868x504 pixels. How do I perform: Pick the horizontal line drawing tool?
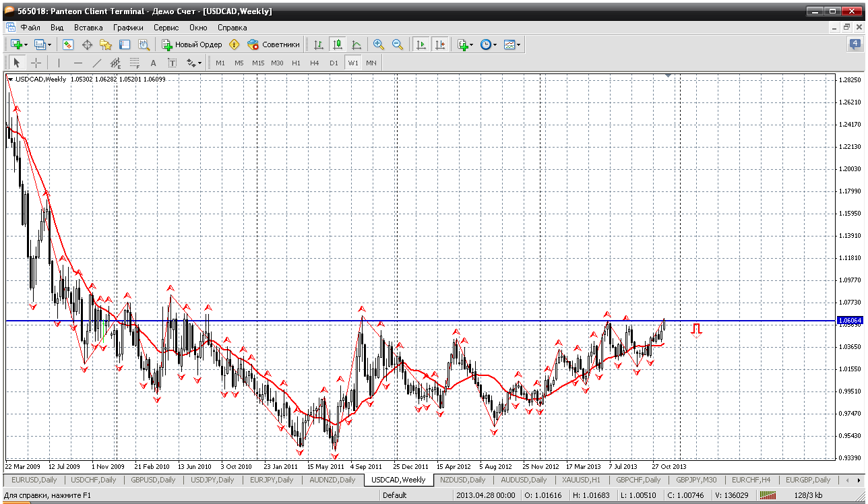pyautogui.click(x=77, y=63)
